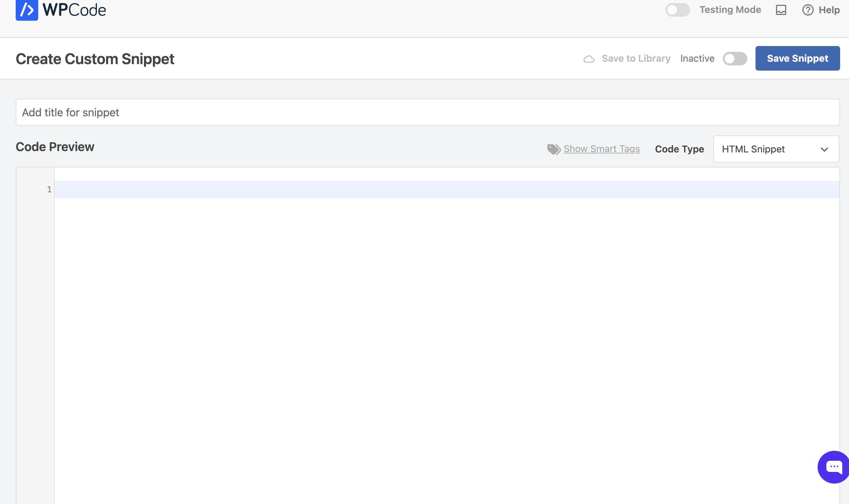Click the Help text link

829,10
